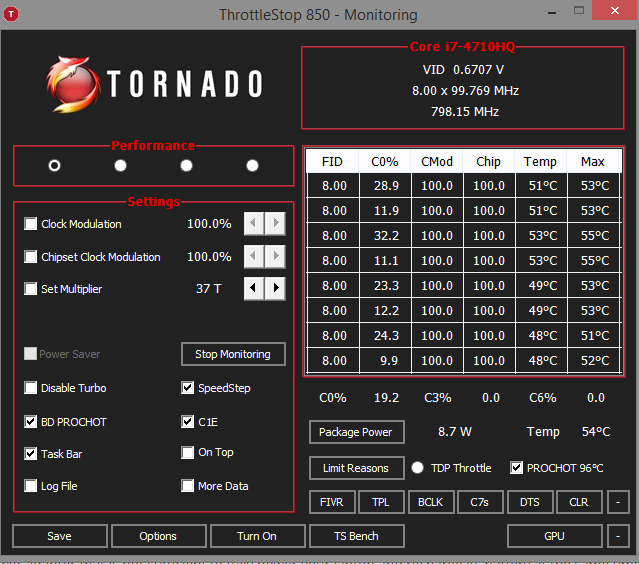639x564 pixels.
Task: Select the third Performance profile radio button
Action: pos(186,165)
